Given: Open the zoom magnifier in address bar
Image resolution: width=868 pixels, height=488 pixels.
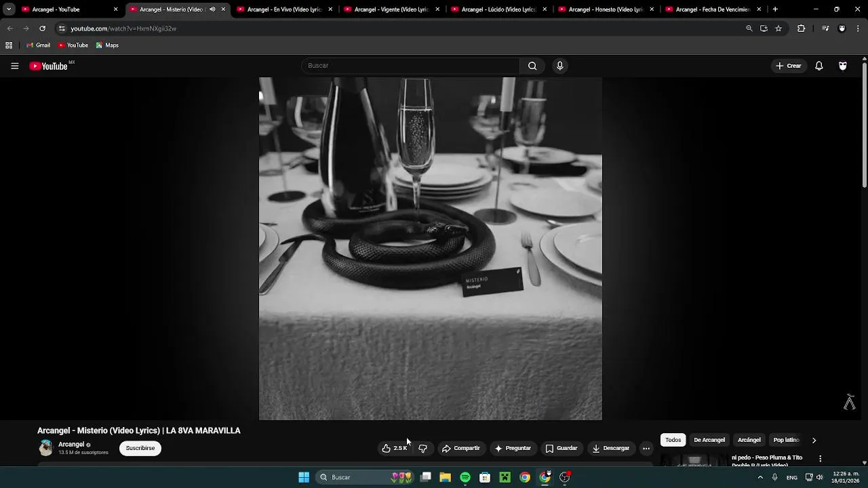Looking at the screenshot, I should tap(749, 28).
